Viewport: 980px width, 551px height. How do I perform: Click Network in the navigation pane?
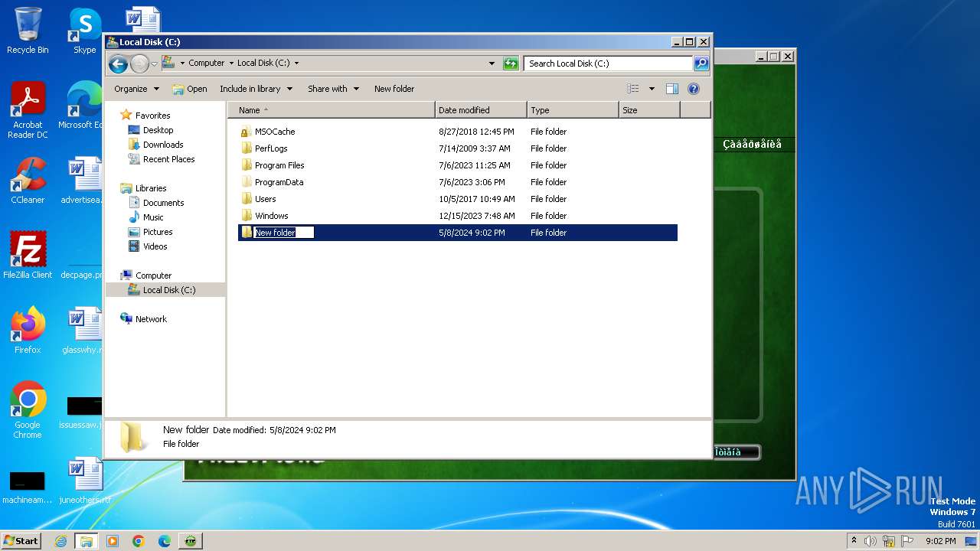pos(151,319)
